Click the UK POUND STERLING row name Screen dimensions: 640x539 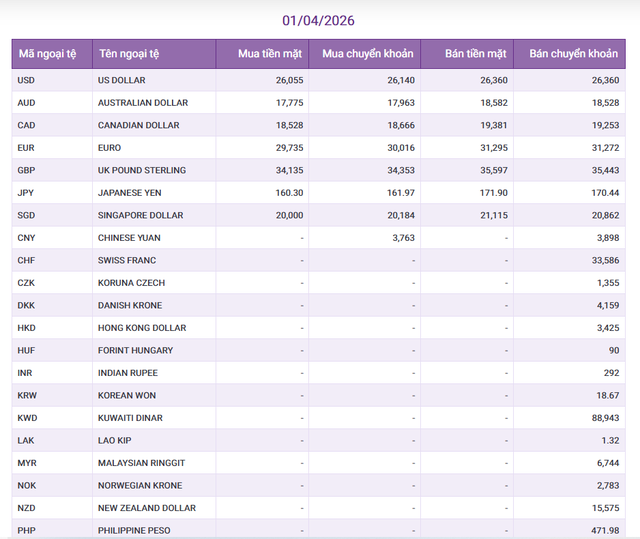click(x=141, y=170)
